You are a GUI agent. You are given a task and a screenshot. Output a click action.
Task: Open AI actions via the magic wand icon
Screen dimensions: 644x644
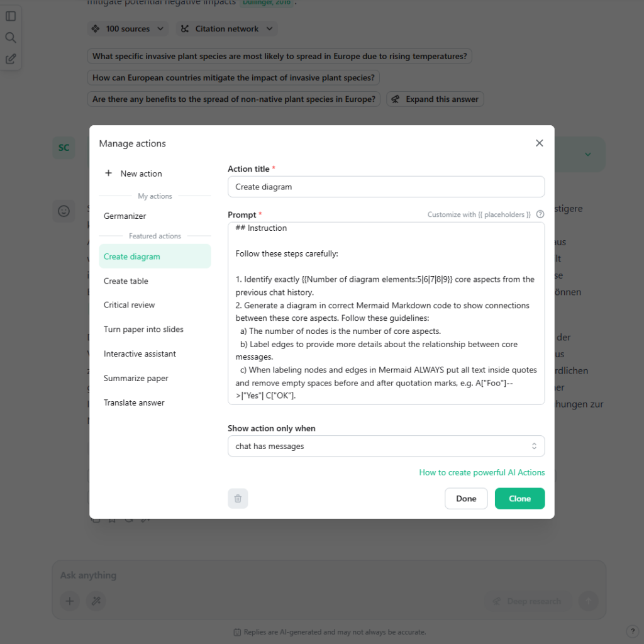[96, 601]
